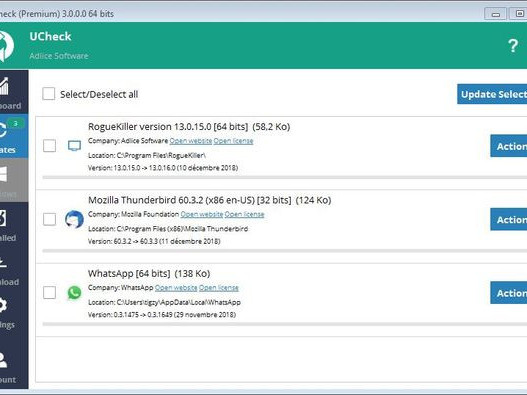
Task: Open the Updates sidebar tab
Action: pos(14,136)
